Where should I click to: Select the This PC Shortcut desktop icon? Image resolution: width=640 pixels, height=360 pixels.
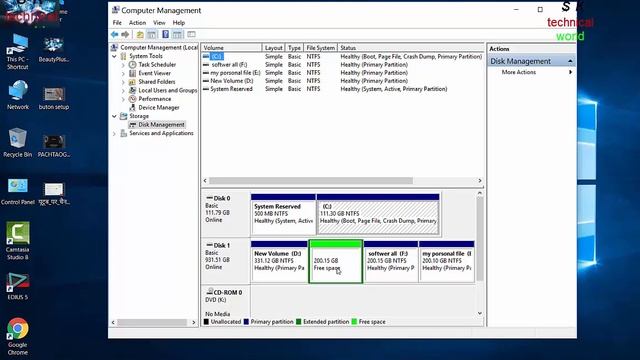pyautogui.click(x=17, y=52)
